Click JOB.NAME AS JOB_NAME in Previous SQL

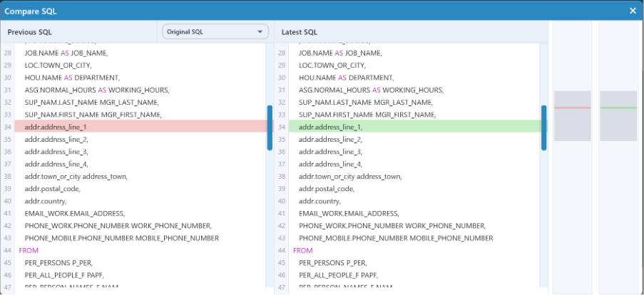coord(66,53)
